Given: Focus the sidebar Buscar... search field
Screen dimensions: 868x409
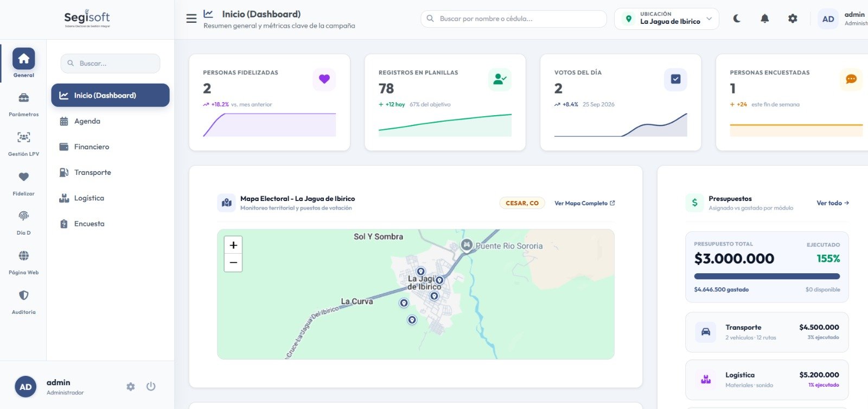Looking at the screenshot, I should point(110,64).
